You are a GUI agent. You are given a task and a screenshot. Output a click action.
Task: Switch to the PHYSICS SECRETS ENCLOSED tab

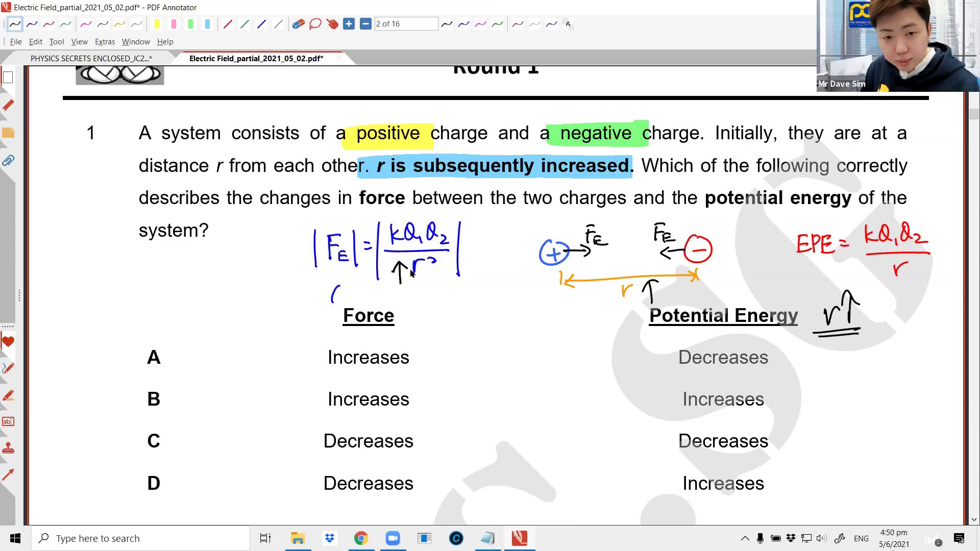(x=92, y=58)
